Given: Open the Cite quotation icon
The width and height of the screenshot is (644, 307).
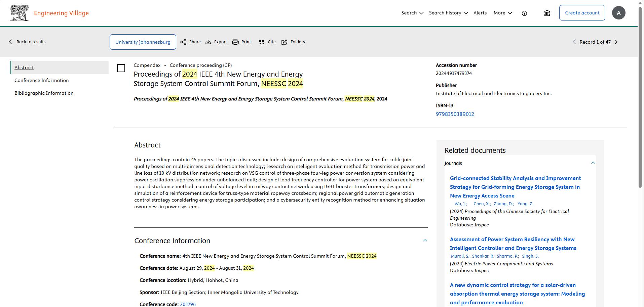Looking at the screenshot, I should tap(262, 42).
